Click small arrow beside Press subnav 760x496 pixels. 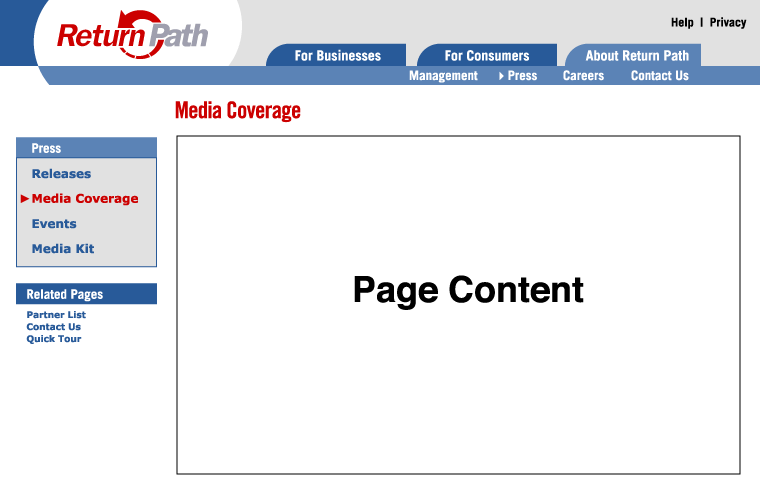pos(501,76)
